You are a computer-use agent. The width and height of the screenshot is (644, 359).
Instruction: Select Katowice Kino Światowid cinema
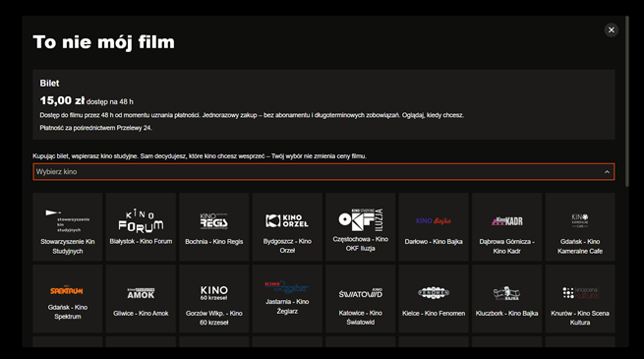click(361, 299)
